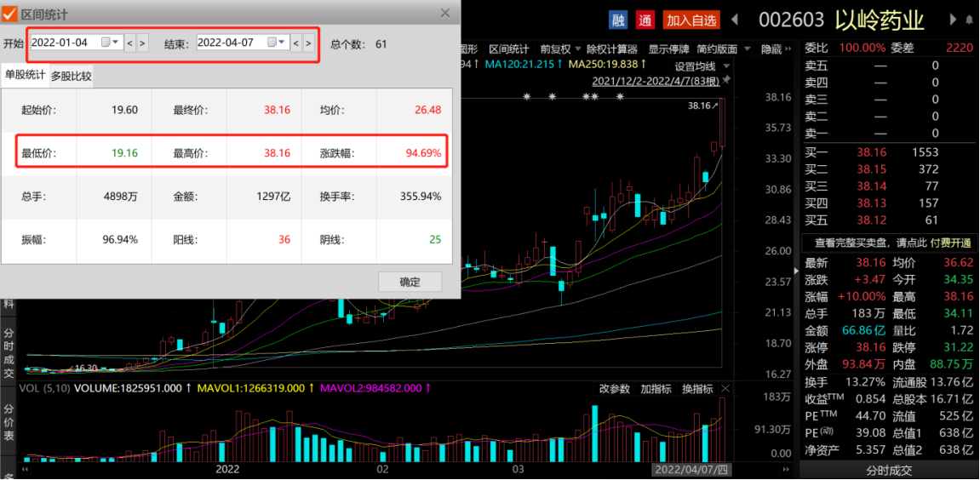The image size is (980, 480).
Task: Click the 加指标 button
Action: [656, 389]
